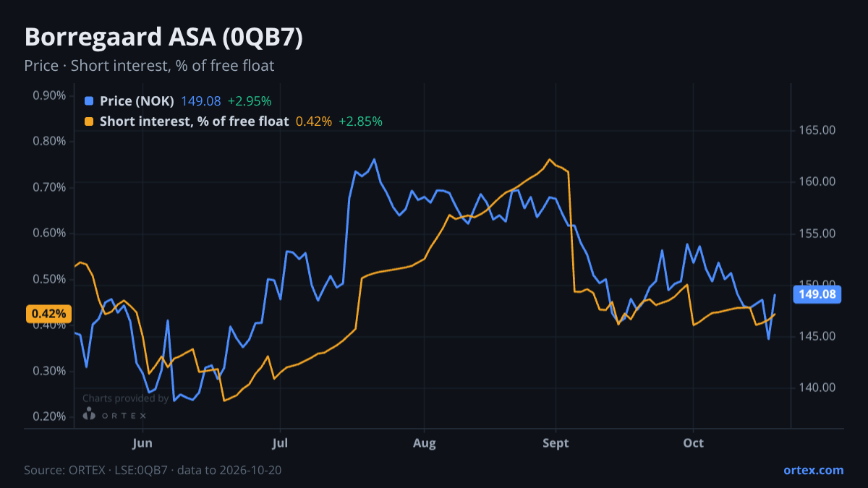The width and height of the screenshot is (868, 488).
Task: Click the +2.95% price change value
Action: click(x=250, y=101)
